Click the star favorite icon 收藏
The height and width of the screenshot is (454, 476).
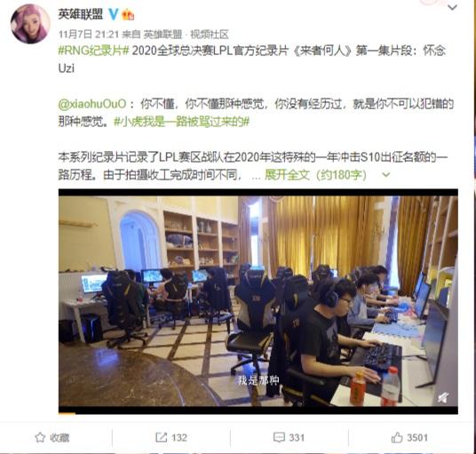point(40,438)
